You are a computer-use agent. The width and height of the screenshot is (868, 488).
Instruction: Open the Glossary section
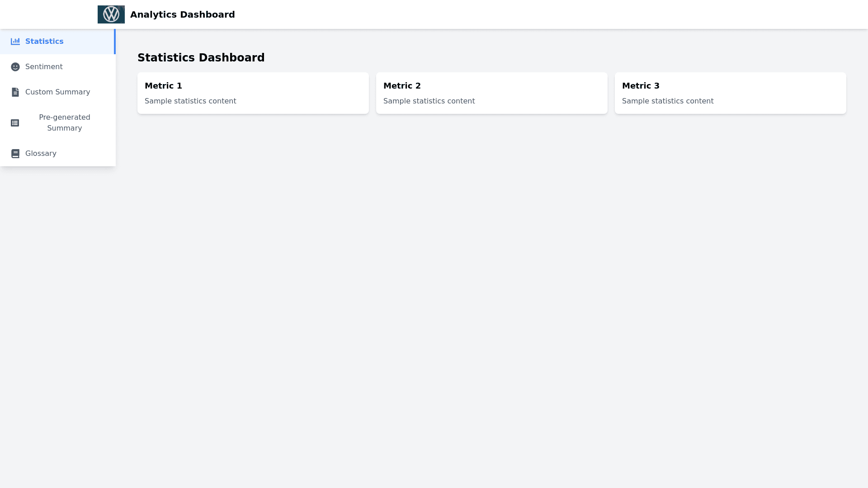click(x=41, y=154)
